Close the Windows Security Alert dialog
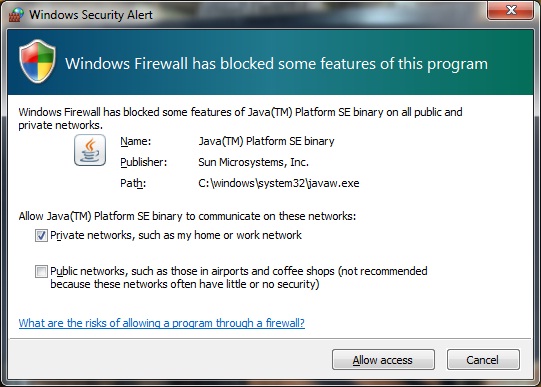 pyautogui.click(x=511, y=10)
